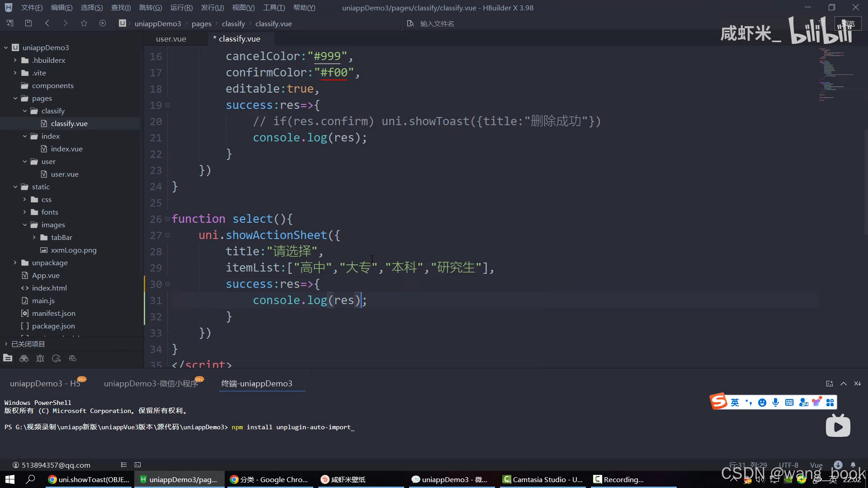Collapse the console panel with the up chevron
The height and width of the screenshot is (488, 868).
click(844, 384)
